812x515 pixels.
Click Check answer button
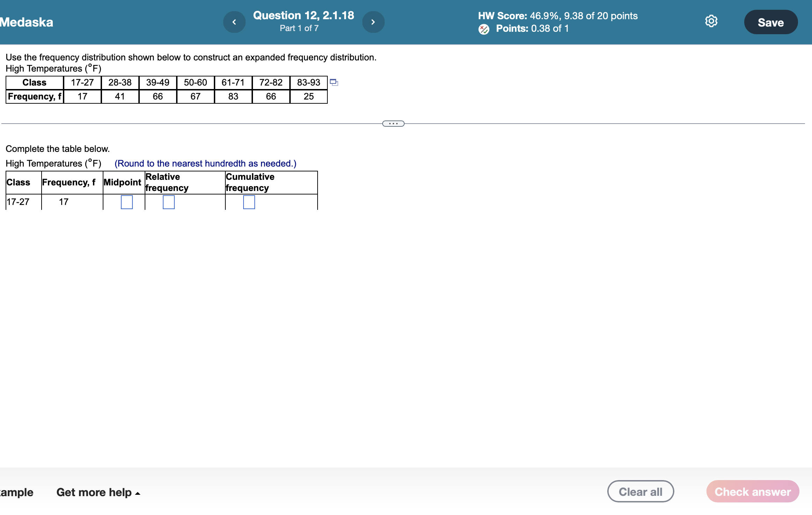click(752, 492)
